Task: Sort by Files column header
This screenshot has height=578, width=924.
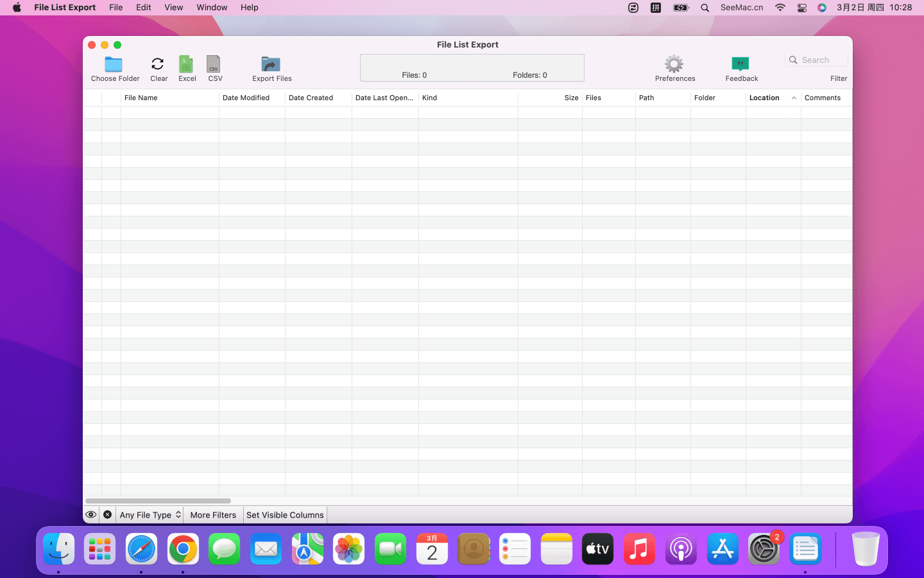Action: click(609, 98)
